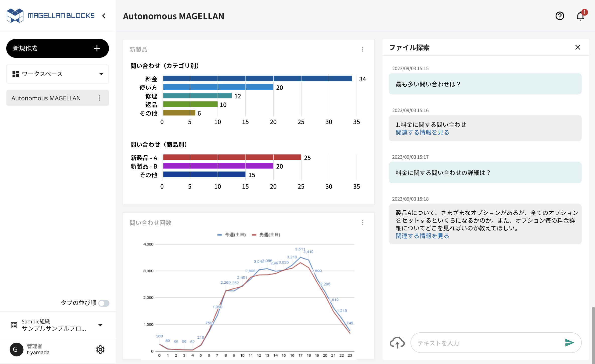Toggle the 先週(土日) legend series
The width and height of the screenshot is (595, 364).
point(266,235)
